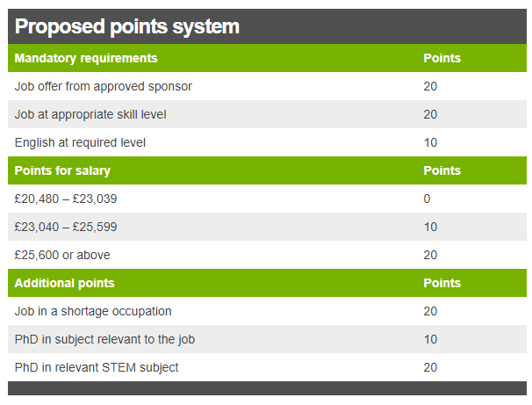Click the Points header beside Mandatory requirements
Image resolution: width=532 pixels, height=405 pixels.
pos(442,58)
